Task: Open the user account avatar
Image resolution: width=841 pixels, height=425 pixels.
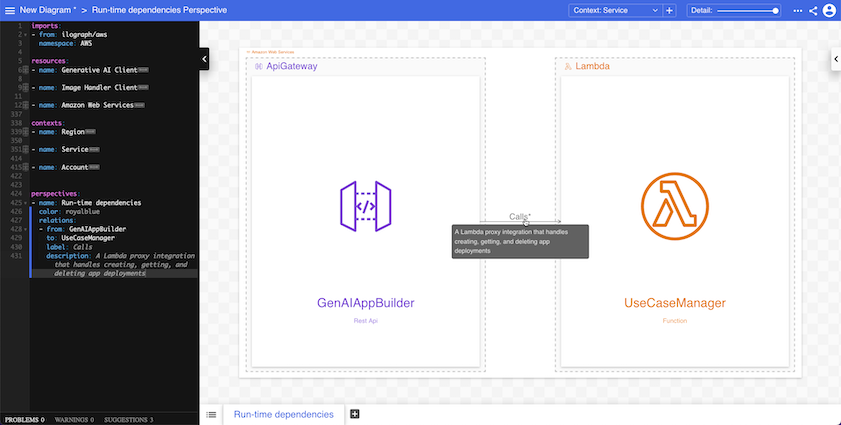Action: click(x=829, y=10)
